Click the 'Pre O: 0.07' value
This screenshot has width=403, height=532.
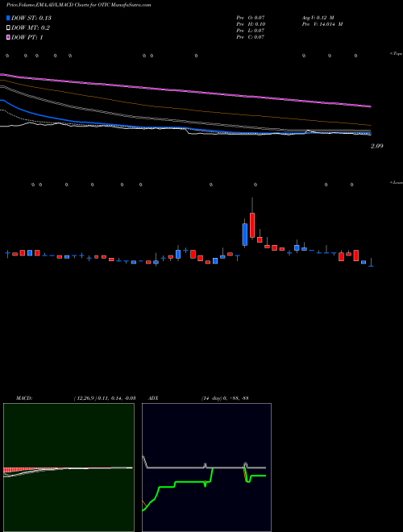[x=251, y=18]
